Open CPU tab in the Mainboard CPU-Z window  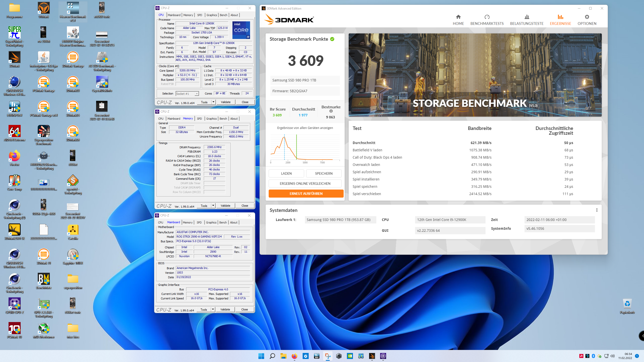point(160,222)
